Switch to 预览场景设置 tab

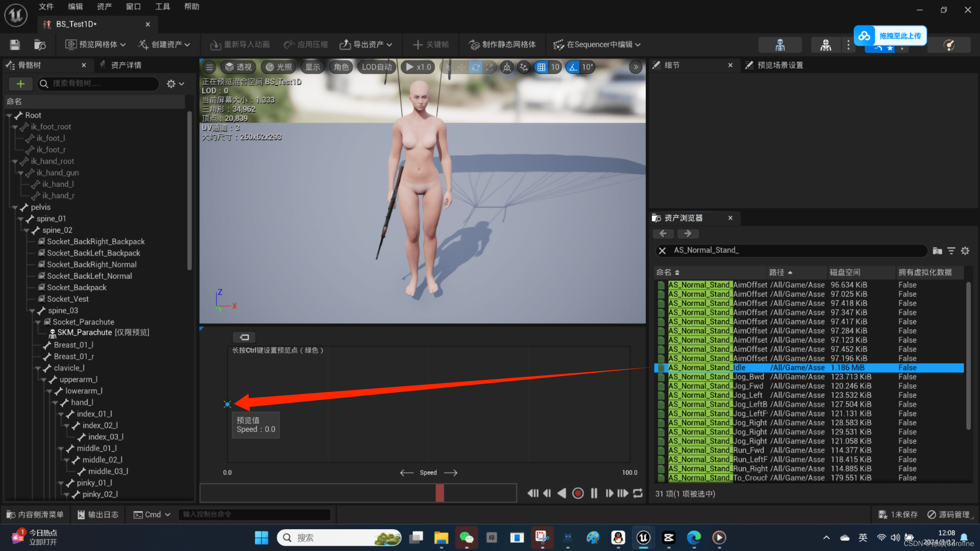779,65
